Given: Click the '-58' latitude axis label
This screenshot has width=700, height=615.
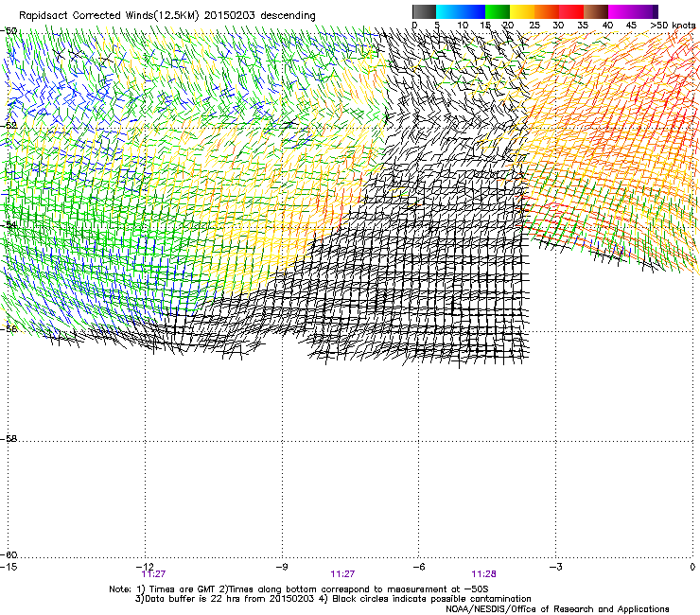Looking at the screenshot, I should (9, 439).
